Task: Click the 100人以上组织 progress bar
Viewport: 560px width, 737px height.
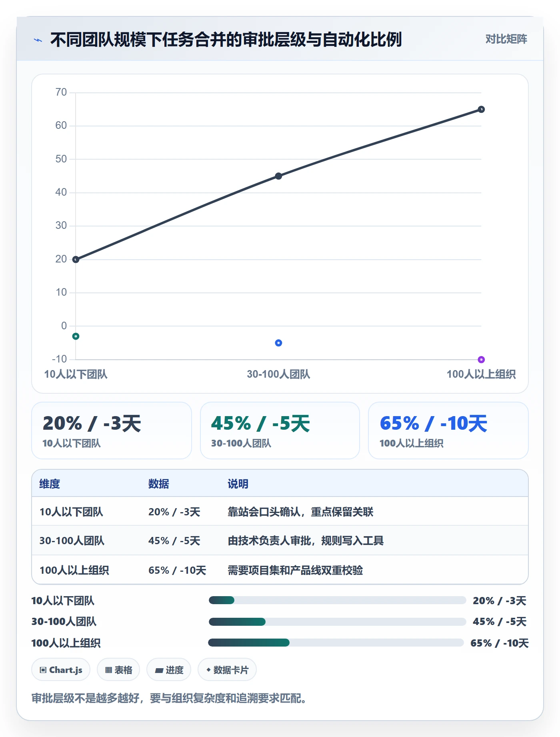Action: [336, 643]
